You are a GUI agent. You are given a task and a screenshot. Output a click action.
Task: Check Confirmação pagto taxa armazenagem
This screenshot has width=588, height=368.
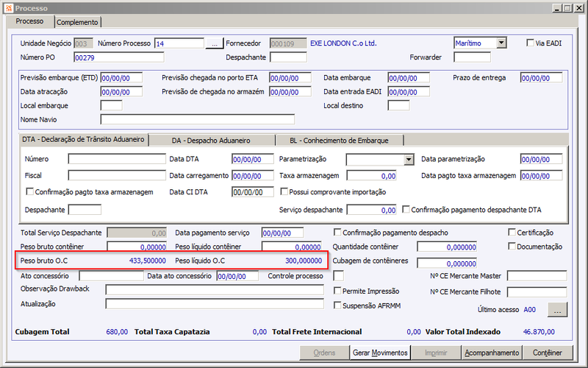pyautogui.click(x=29, y=191)
